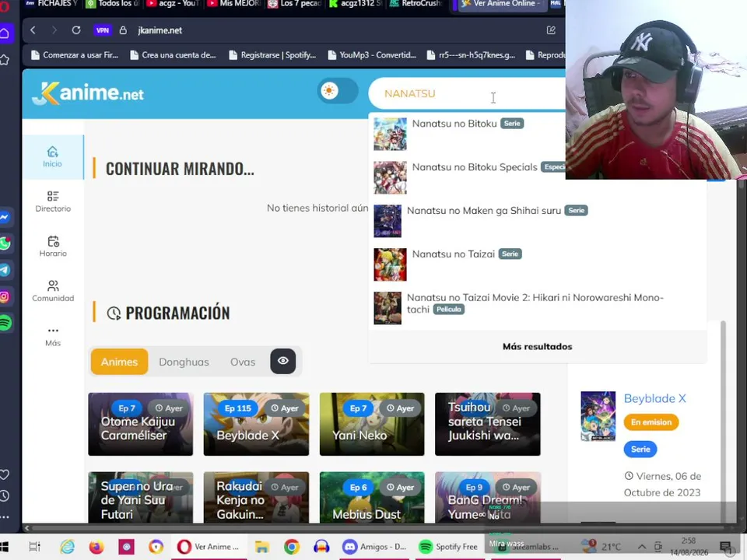Open the Beyblade X Ep 115 card

click(x=256, y=425)
